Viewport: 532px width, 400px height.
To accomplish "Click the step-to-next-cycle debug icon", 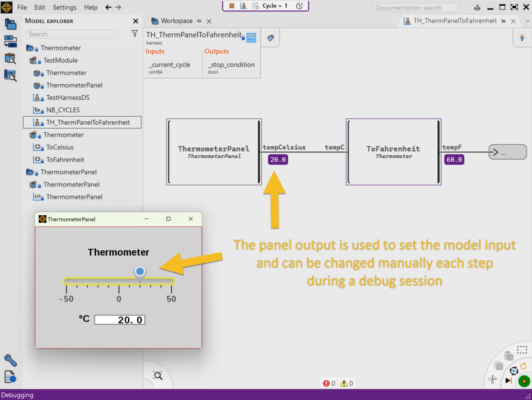I will click(509, 381).
